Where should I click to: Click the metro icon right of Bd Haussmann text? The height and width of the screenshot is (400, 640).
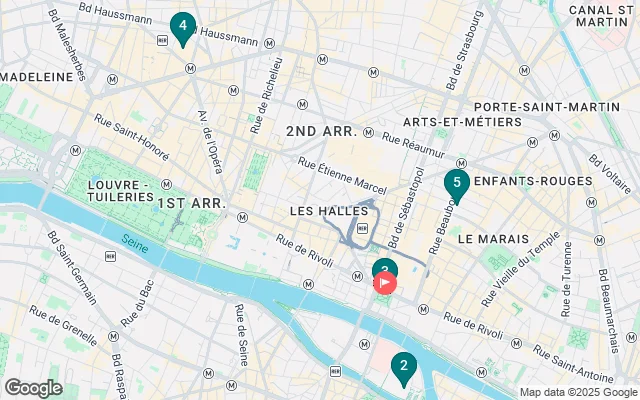click(x=269, y=43)
